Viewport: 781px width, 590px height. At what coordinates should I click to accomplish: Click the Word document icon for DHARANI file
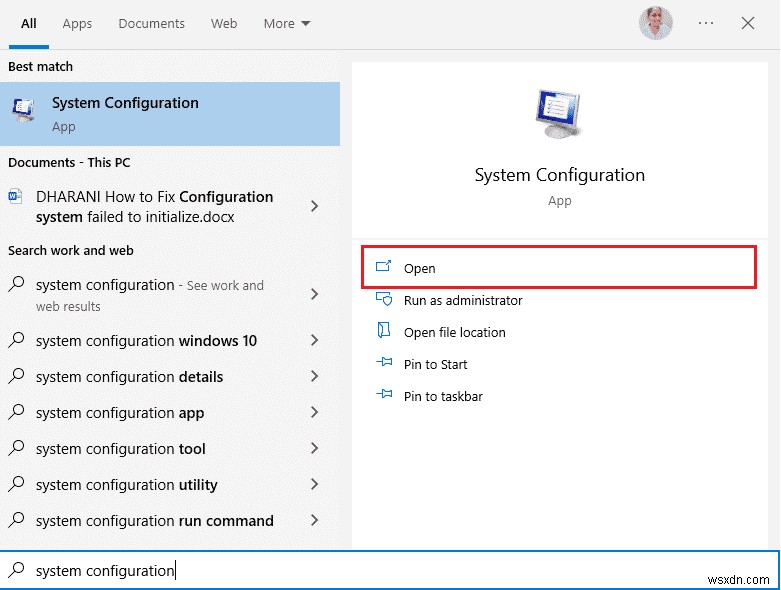[16, 196]
